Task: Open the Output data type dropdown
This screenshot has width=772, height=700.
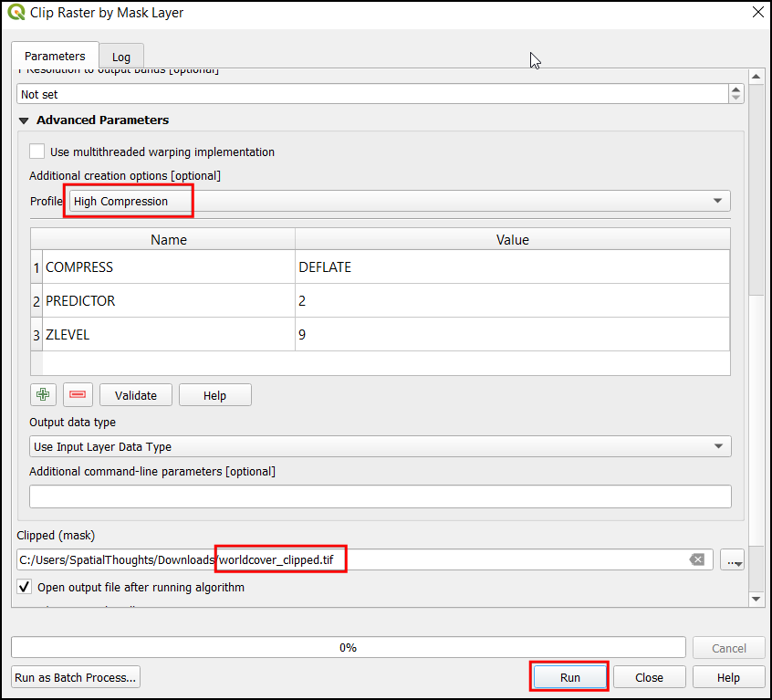Action: click(380, 446)
